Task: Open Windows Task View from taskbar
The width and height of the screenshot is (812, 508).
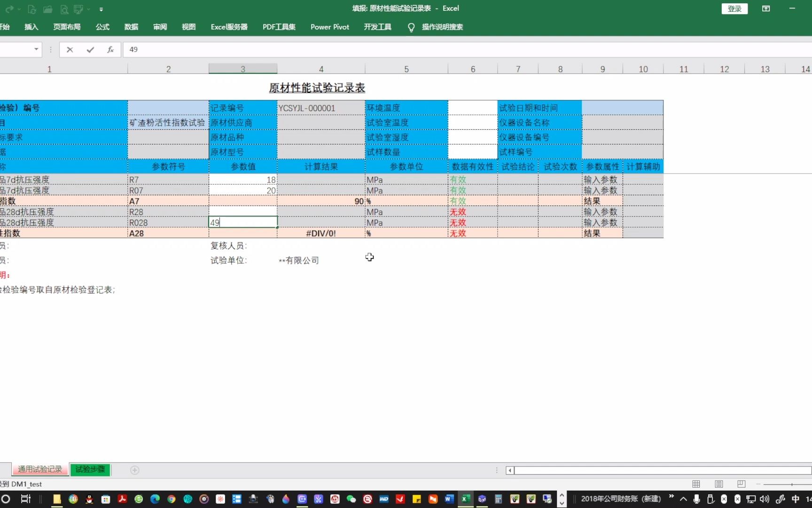Action: point(25,499)
